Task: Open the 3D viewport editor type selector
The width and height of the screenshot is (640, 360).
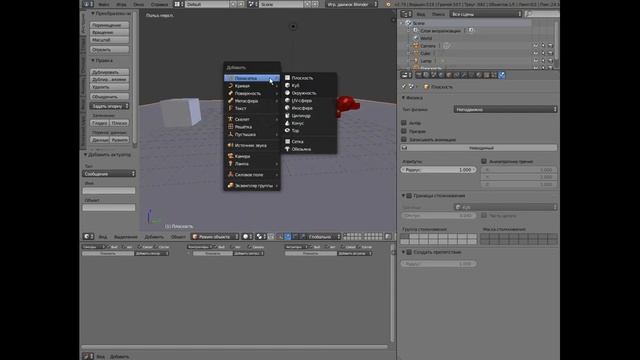Action: coord(89,236)
